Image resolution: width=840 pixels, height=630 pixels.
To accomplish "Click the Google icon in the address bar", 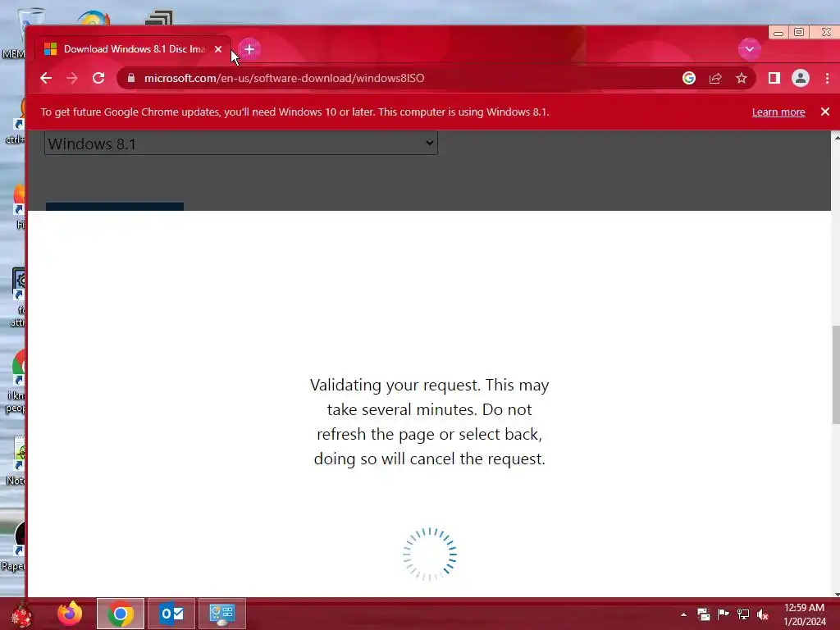I will [x=689, y=78].
